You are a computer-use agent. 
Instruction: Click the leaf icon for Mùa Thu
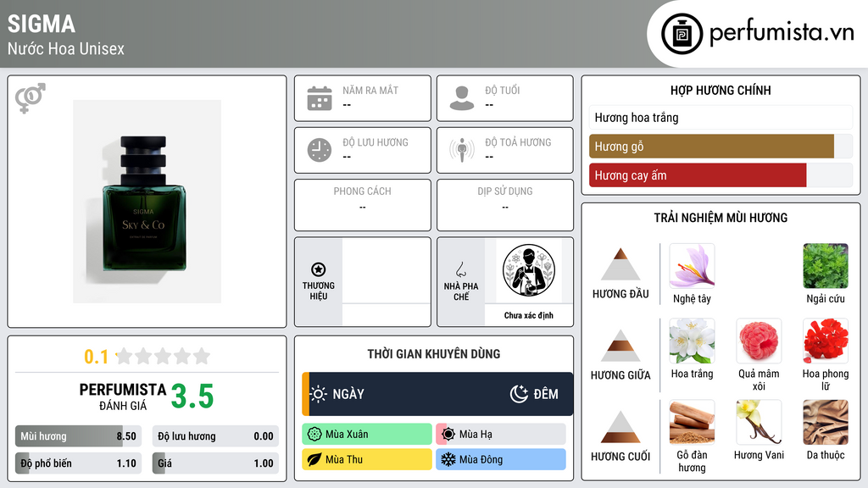pyautogui.click(x=314, y=459)
